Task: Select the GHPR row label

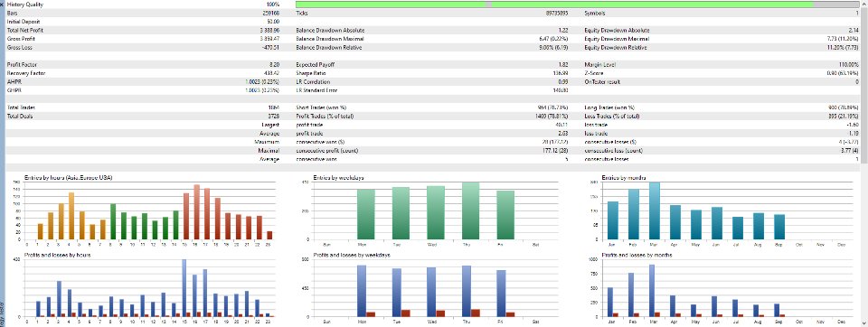Action: click(14, 90)
